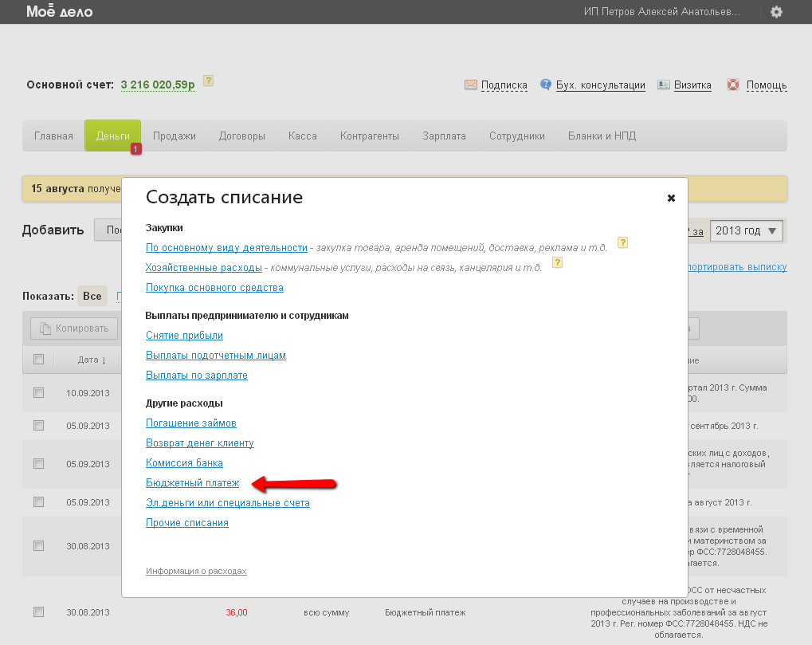812x645 pixels.
Task: Choose Покупка основного средства
Action: pos(214,288)
